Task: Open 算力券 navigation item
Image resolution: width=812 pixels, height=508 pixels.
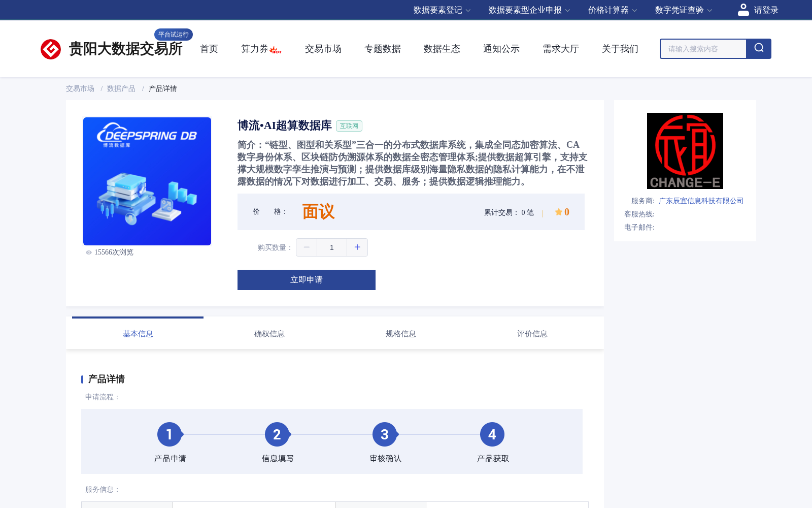Action: (254, 49)
